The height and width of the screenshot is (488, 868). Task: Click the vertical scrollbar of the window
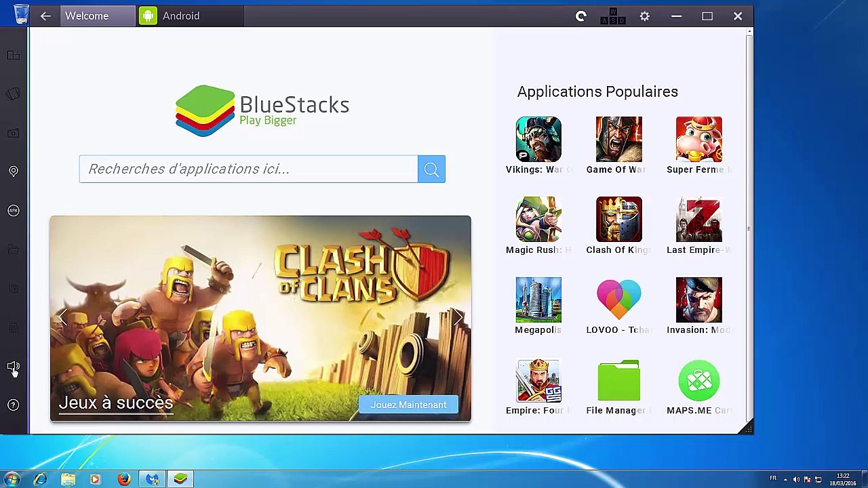click(749, 227)
